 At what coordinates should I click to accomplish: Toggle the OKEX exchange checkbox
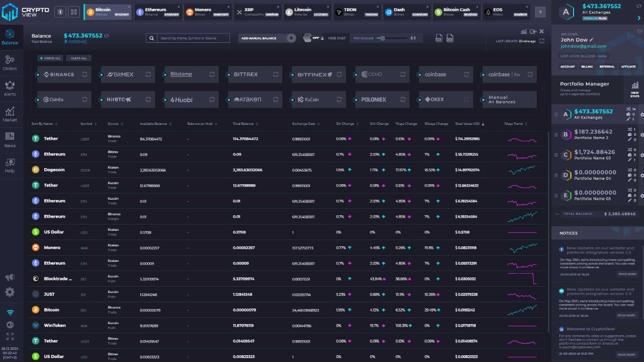(x=420, y=100)
